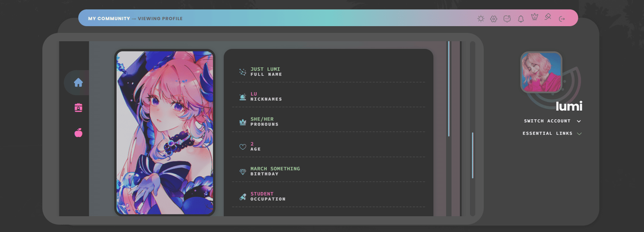Open notifications bell icon
Screen dimensions: 644x232
tap(521, 19)
